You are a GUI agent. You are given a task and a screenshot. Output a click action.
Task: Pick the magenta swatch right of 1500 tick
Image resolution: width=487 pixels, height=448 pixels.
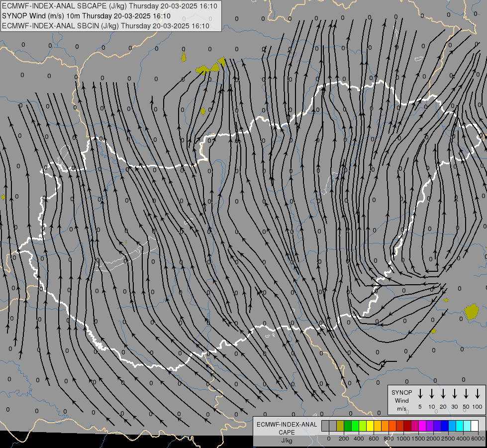pyautogui.click(x=422, y=426)
